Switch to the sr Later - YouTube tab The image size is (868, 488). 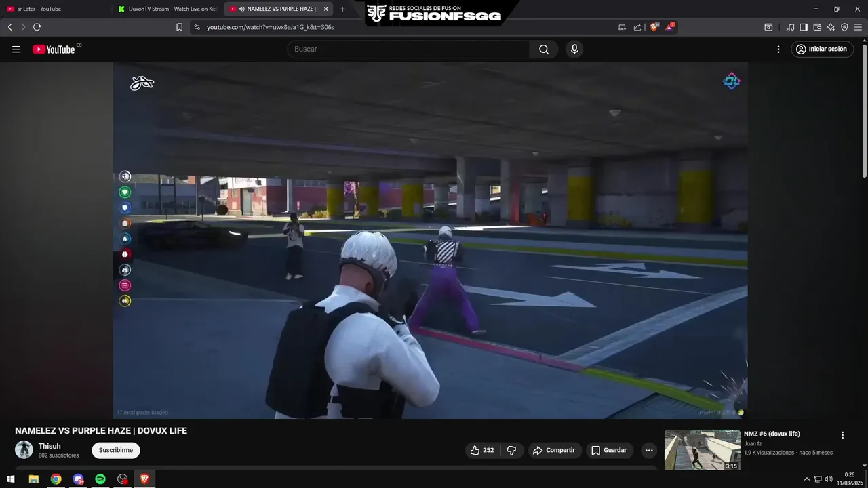click(54, 9)
